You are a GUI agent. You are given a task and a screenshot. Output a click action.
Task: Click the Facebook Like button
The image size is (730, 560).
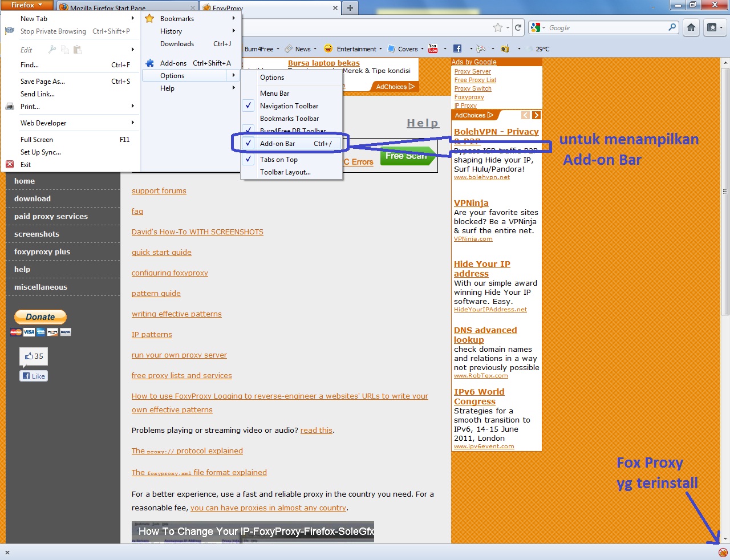click(x=34, y=376)
